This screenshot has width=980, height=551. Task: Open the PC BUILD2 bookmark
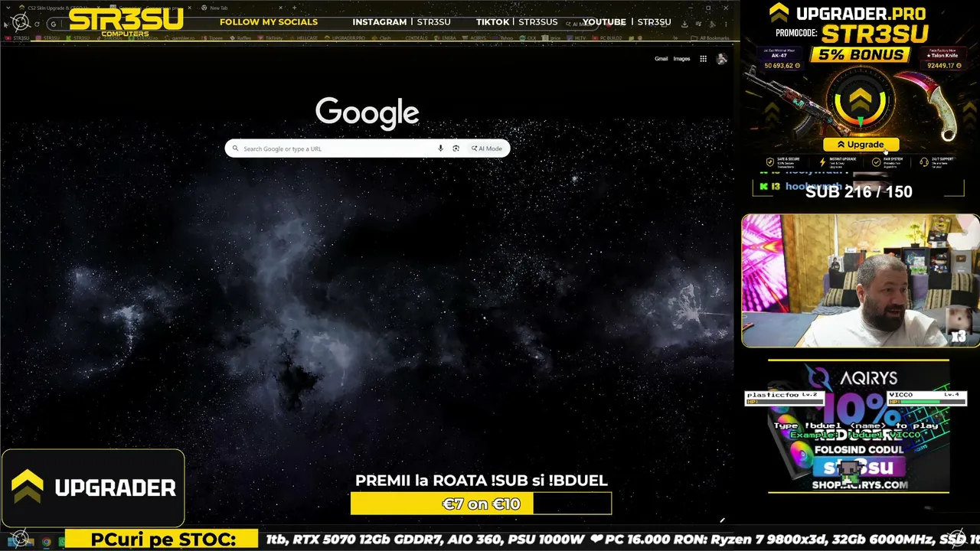[x=608, y=37]
